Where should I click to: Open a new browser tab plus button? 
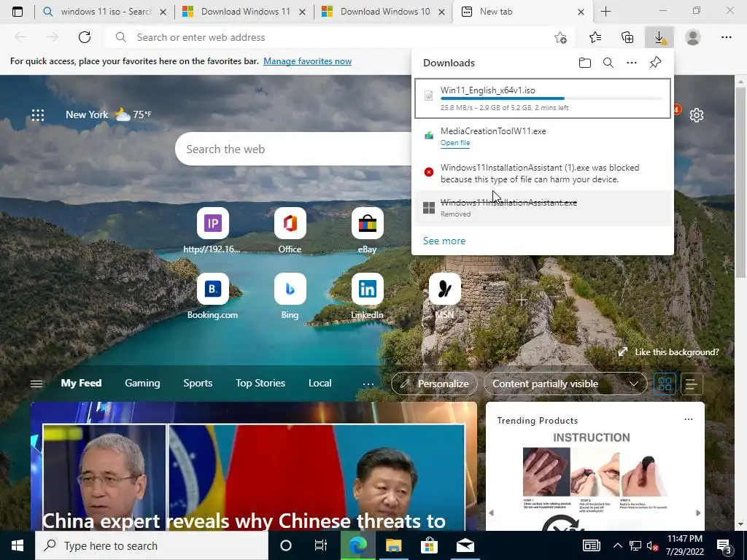pyautogui.click(x=605, y=12)
